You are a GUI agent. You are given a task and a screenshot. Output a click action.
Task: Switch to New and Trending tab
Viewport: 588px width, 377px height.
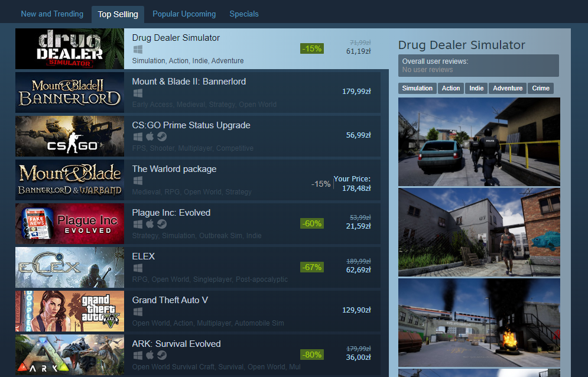pos(52,14)
